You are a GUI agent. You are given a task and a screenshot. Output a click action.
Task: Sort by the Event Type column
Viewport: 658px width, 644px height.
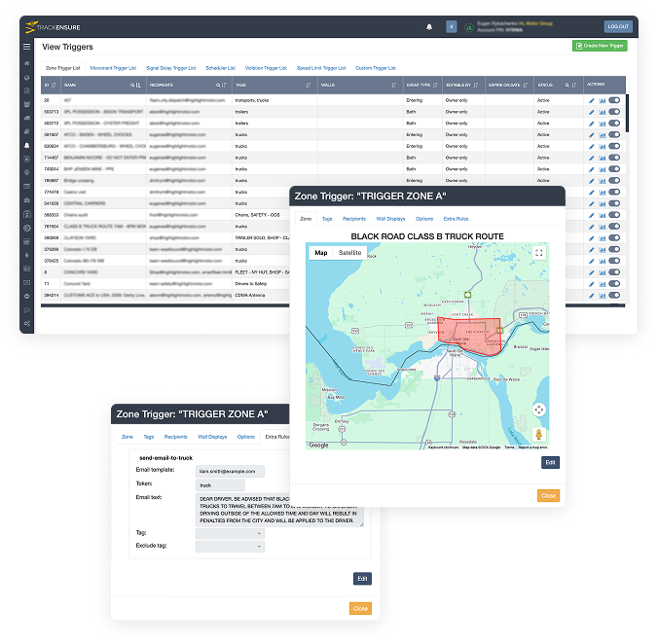coord(435,85)
